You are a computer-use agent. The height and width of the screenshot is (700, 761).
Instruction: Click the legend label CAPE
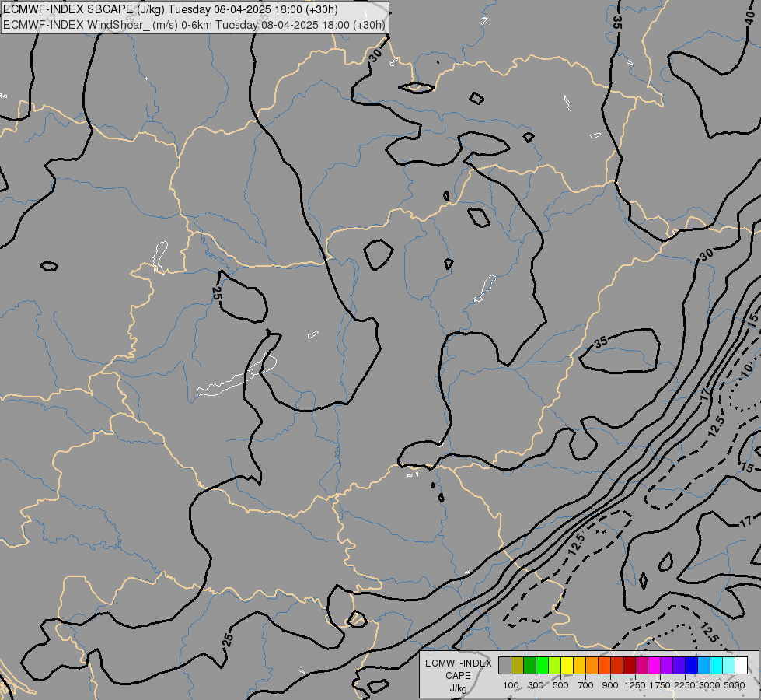click(x=458, y=676)
